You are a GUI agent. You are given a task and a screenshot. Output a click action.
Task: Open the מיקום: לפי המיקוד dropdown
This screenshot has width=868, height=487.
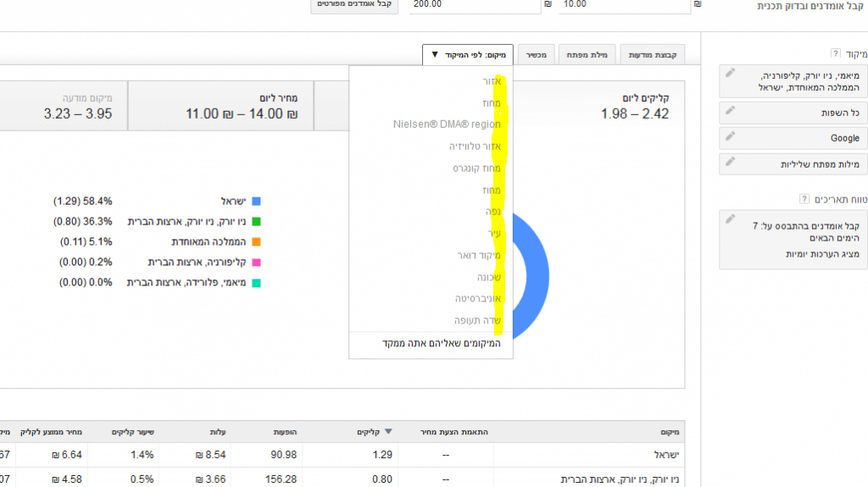click(x=468, y=55)
